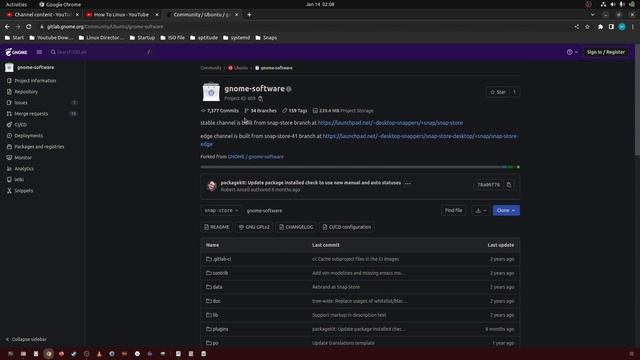Open the 34 Branches link
The height and width of the screenshot is (360, 640).
point(260,111)
